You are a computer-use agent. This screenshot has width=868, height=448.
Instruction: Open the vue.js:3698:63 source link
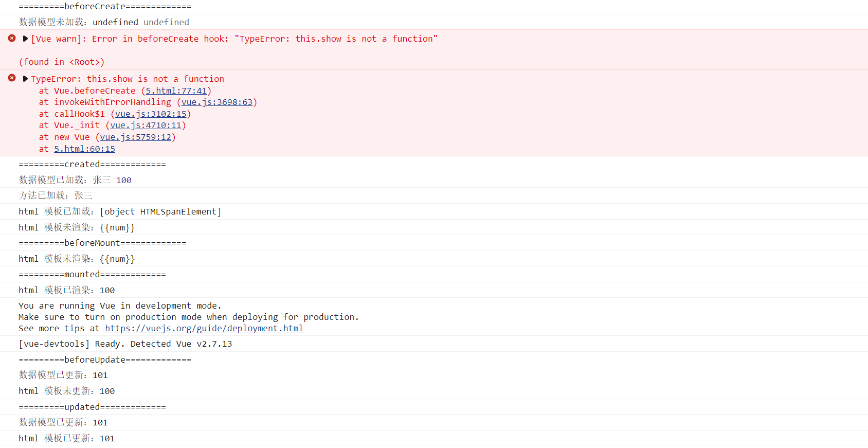(x=217, y=102)
